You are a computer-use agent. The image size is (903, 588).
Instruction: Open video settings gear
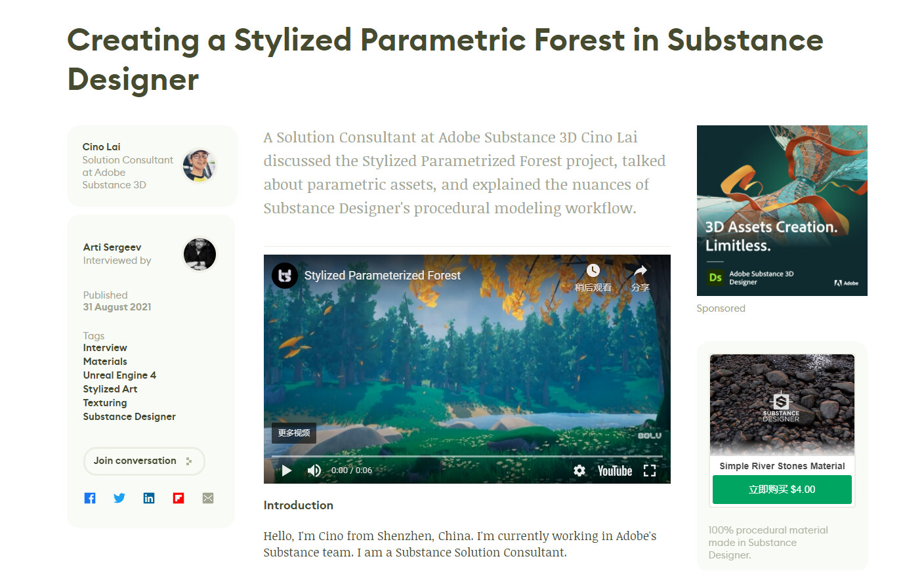[x=579, y=471]
